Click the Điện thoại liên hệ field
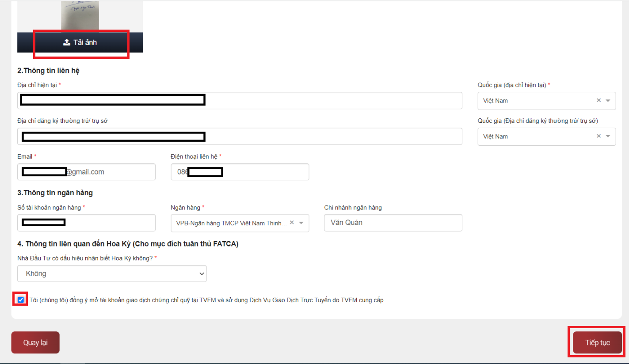 [265, 172]
